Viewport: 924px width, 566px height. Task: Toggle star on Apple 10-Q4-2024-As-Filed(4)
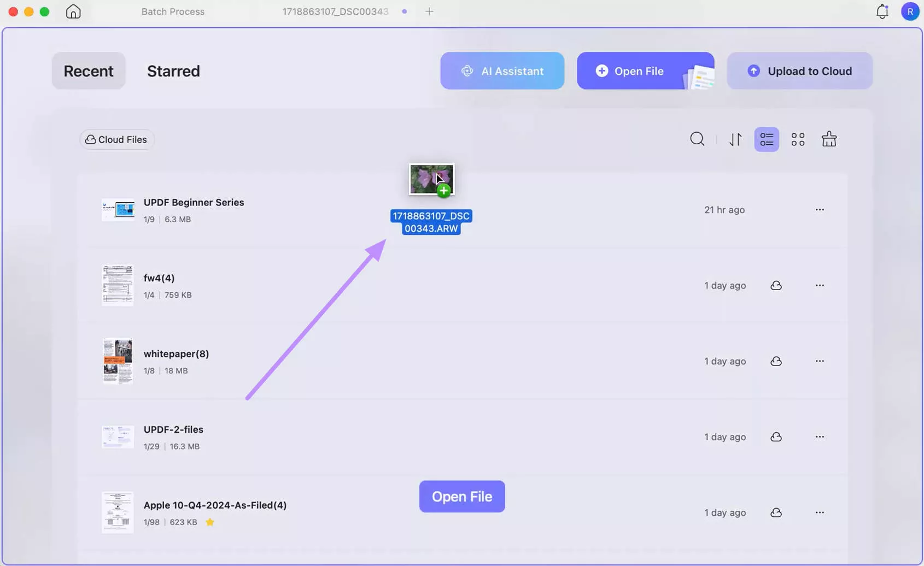210,522
